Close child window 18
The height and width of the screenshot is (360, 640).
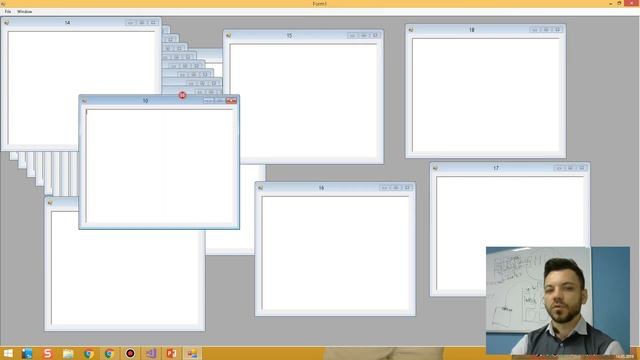click(x=558, y=30)
